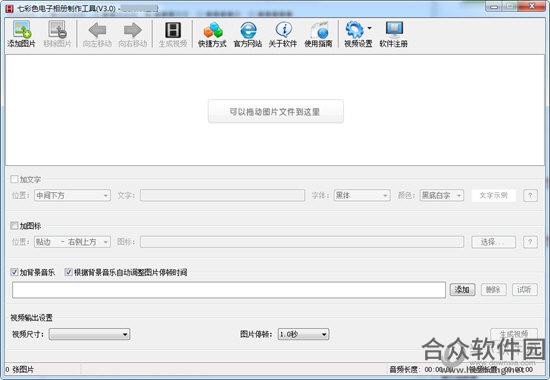Click 添加 to add background music

[x=462, y=289]
